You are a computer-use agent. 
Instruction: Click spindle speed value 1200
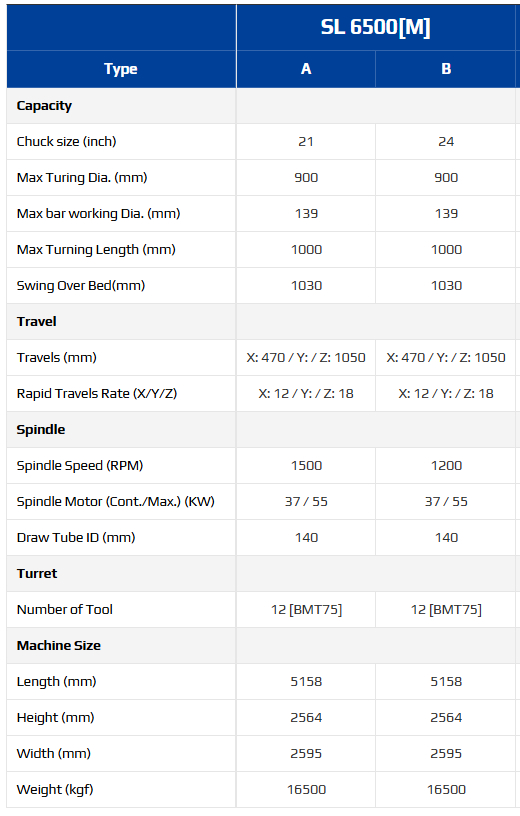tap(446, 465)
